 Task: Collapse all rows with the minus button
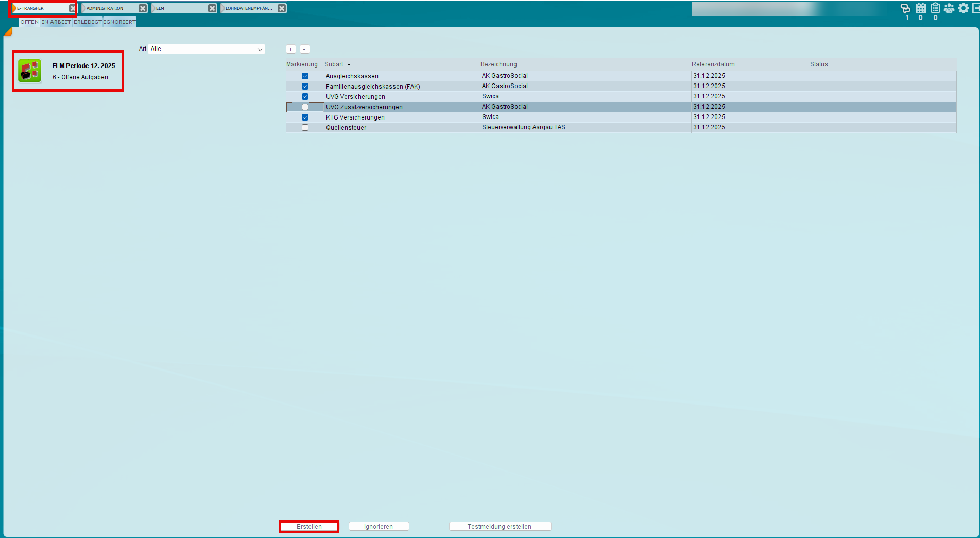tap(304, 49)
